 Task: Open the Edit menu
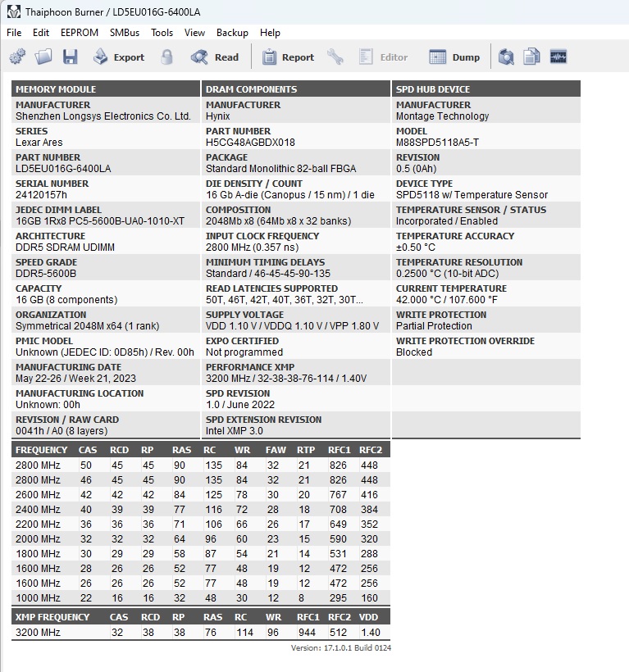point(41,33)
